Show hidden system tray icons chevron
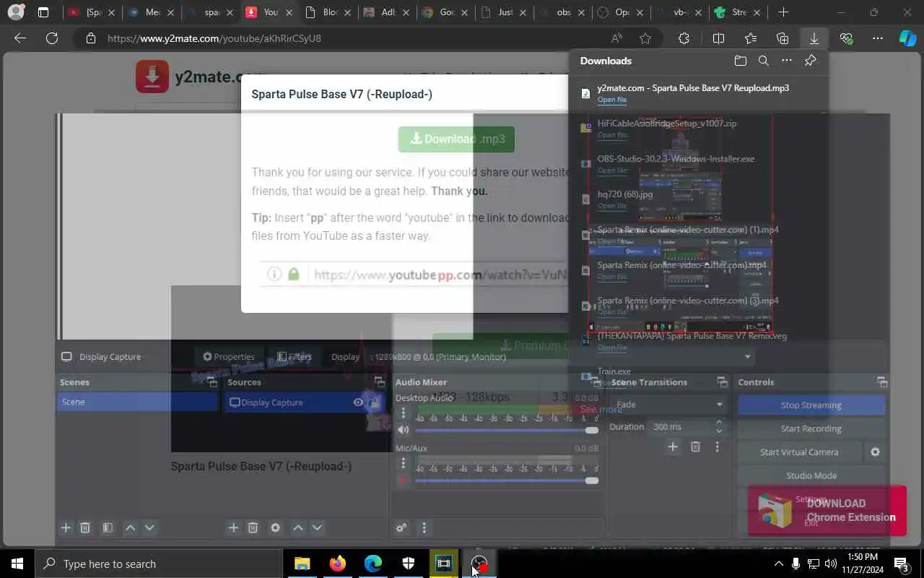 coord(778,564)
